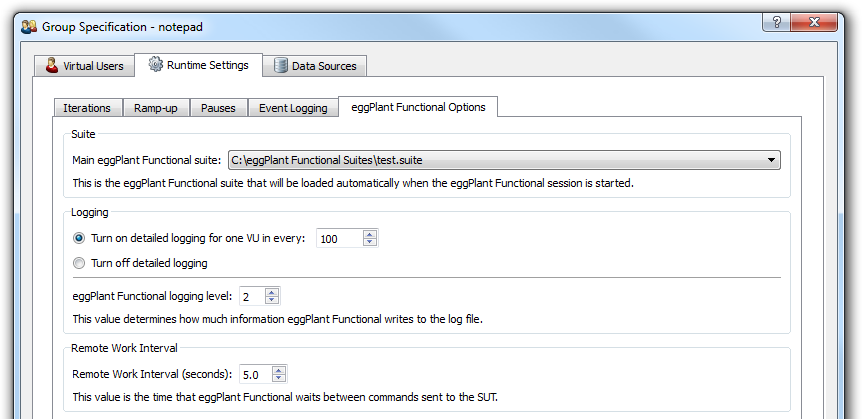The image size is (863, 419).
Task: Decrease the eggPlant Functional logging level
Action: coord(272,300)
